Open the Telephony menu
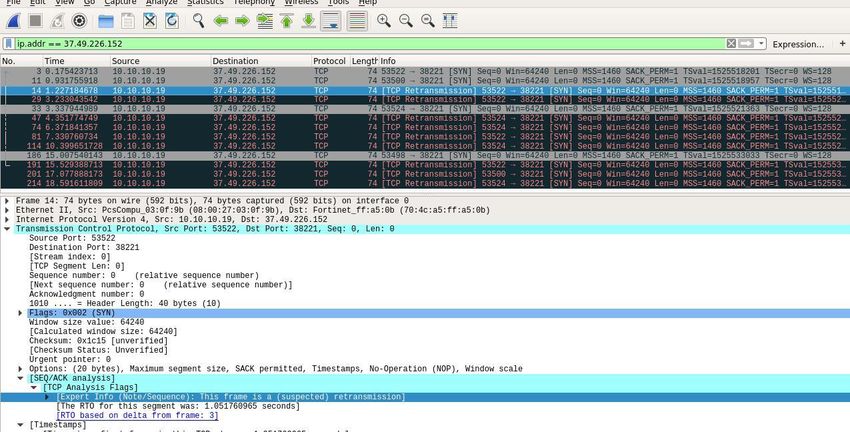 [254, 3]
